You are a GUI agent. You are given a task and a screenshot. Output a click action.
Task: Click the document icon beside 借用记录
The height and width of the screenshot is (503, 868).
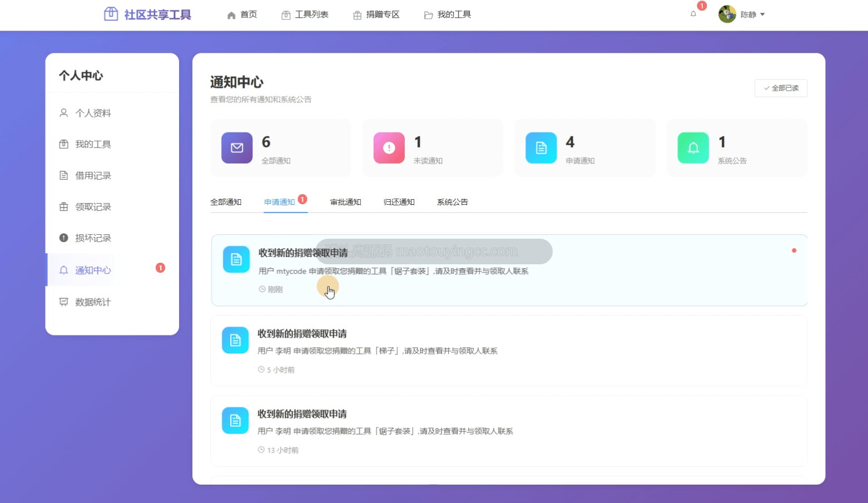point(64,175)
